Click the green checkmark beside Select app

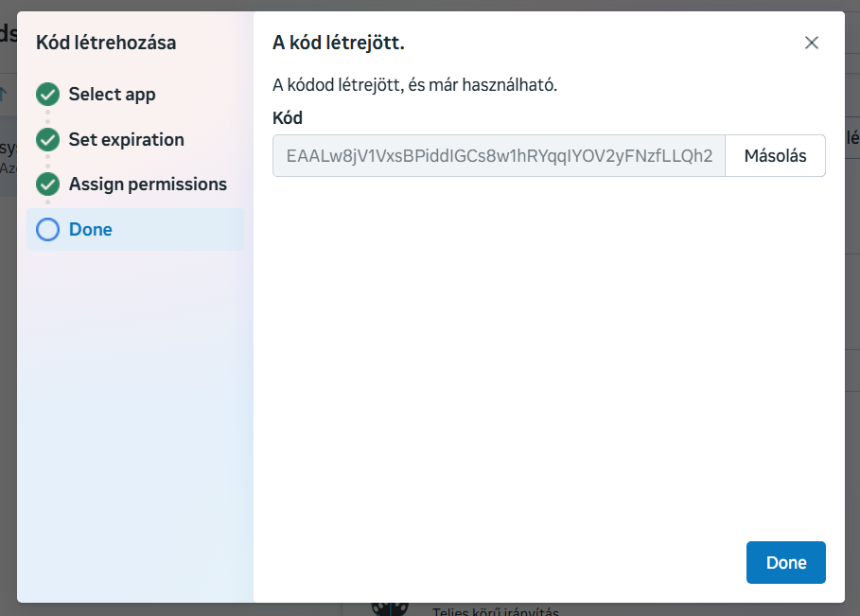coord(48,95)
